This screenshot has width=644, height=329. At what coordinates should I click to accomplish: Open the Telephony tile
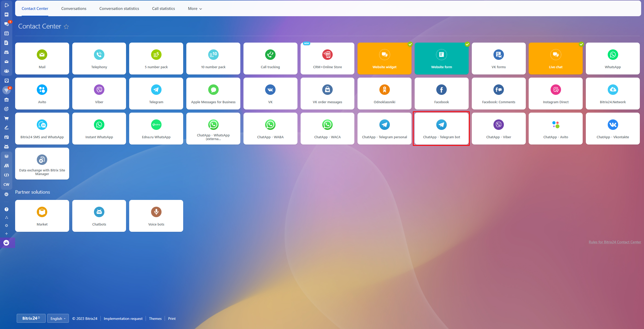99,59
